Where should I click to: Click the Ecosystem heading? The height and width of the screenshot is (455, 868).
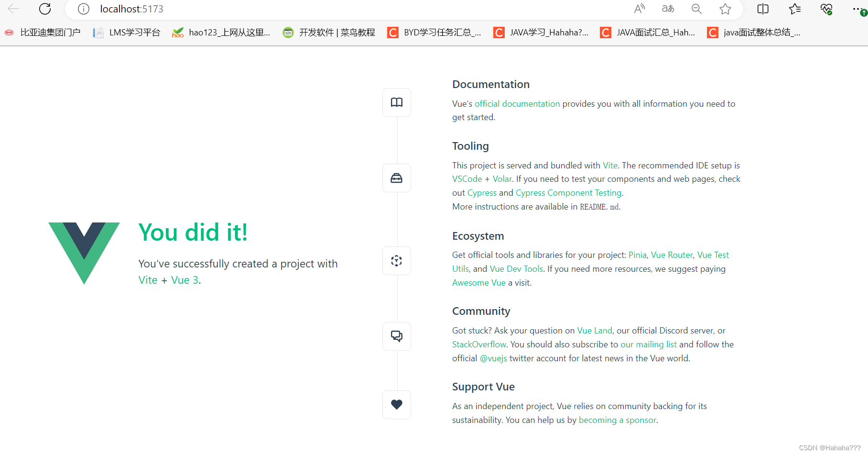click(478, 236)
